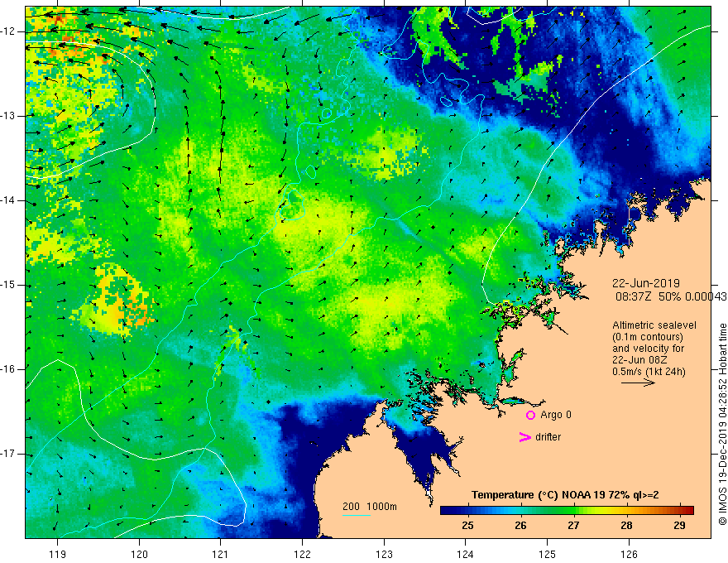Viewport: 728px width, 563px height.
Task: Click the '22-Jun-2019' date text
Action: (646, 283)
